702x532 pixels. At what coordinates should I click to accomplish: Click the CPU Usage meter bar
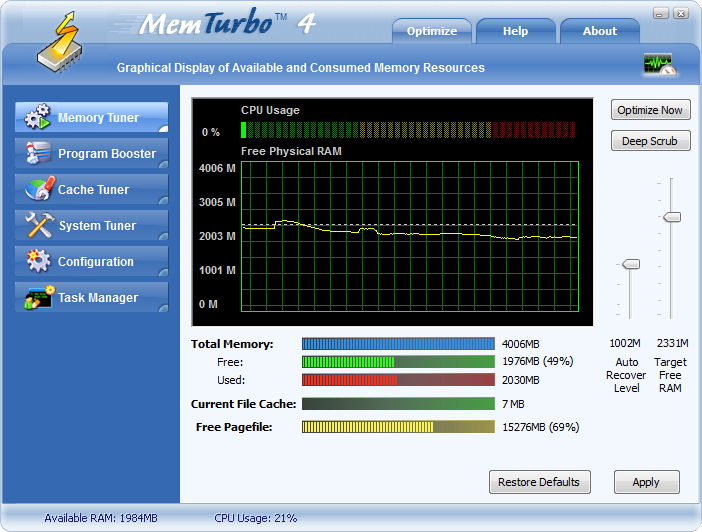(x=408, y=129)
